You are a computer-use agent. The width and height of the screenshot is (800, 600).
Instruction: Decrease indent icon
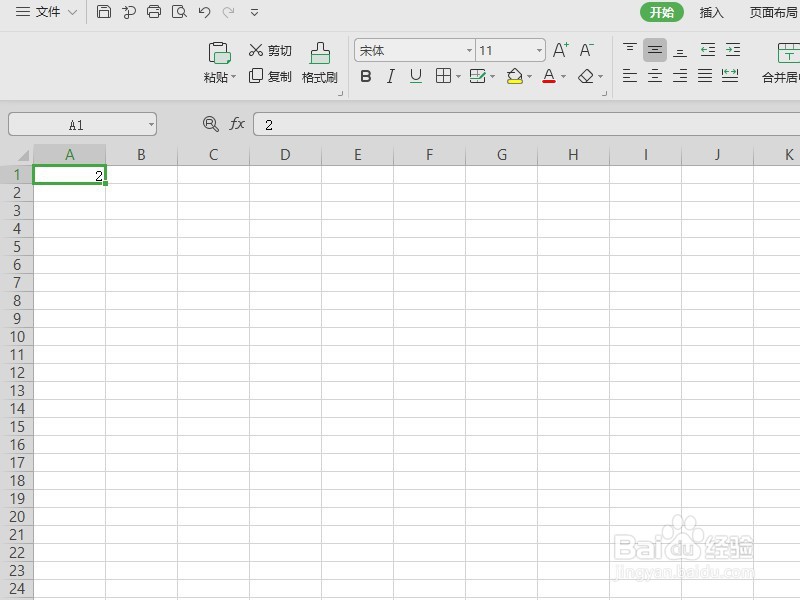point(708,49)
